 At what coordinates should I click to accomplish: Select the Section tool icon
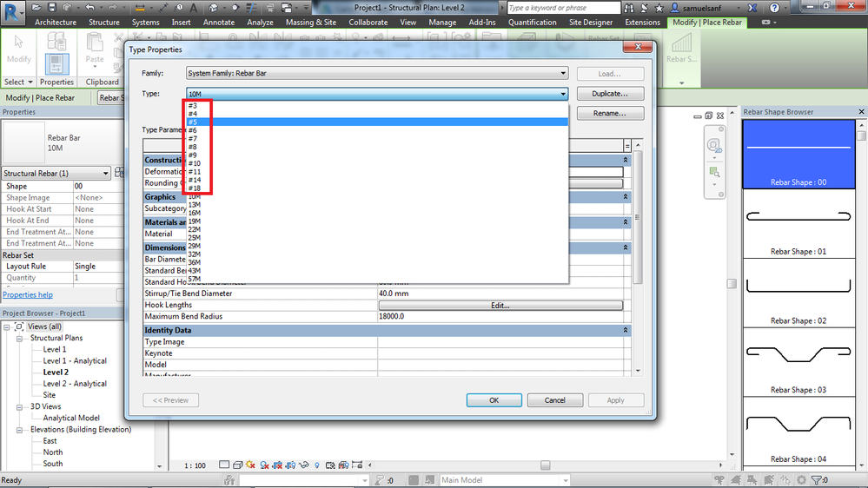(235, 8)
